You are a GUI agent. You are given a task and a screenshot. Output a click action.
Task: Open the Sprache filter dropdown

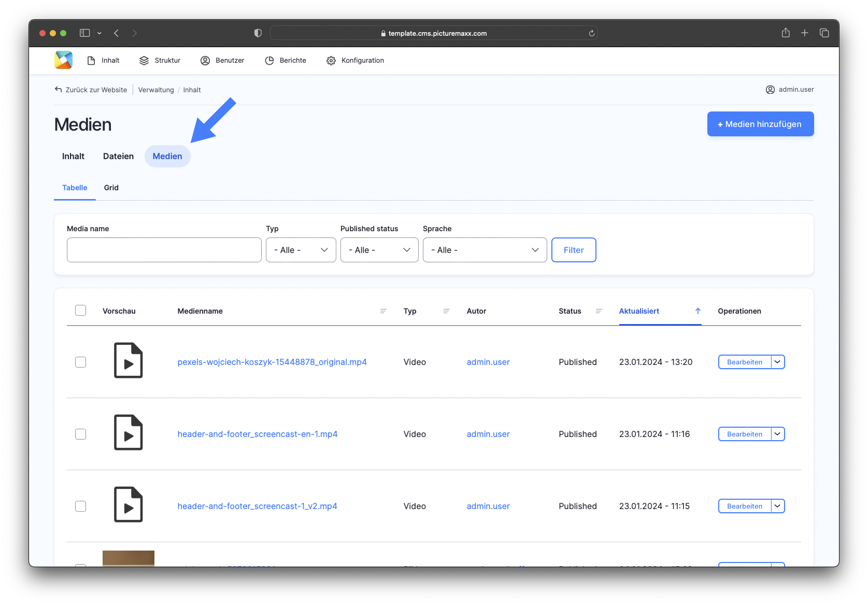[x=485, y=250]
